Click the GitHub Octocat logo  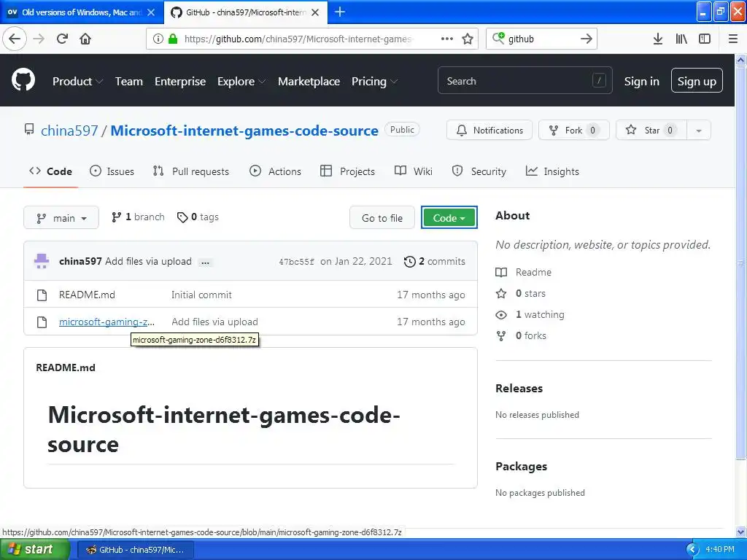[23, 79]
